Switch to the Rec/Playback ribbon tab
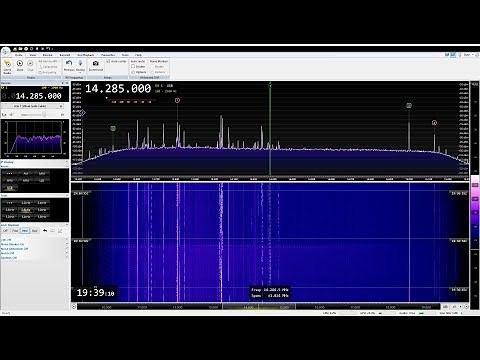The width and height of the screenshot is (480, 360). [86, 55]
